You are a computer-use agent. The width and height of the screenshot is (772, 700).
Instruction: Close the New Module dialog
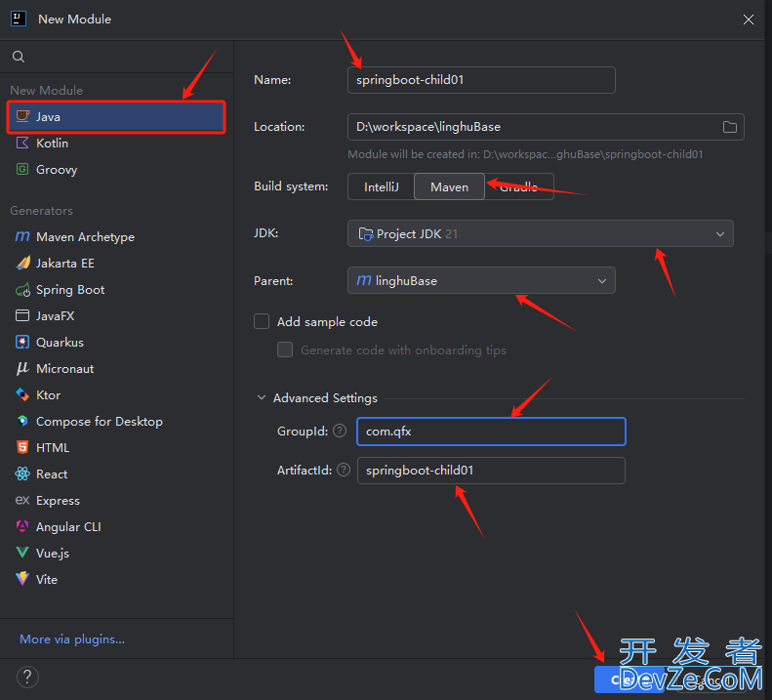click(749, 20)
